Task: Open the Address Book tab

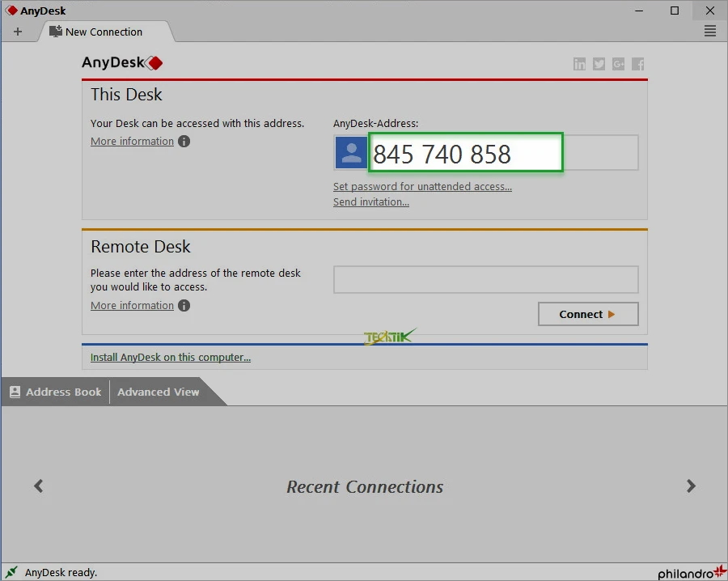Action: 56,392
